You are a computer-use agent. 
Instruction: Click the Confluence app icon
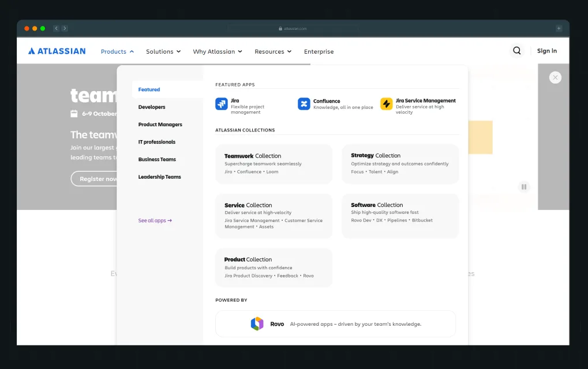pyautogui.click(x=304, y=104)
